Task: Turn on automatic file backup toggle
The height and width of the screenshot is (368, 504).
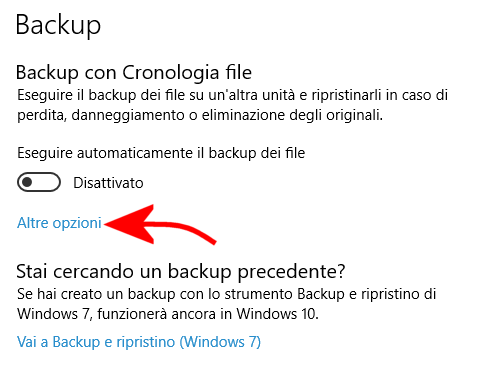Action: (39, 182)
